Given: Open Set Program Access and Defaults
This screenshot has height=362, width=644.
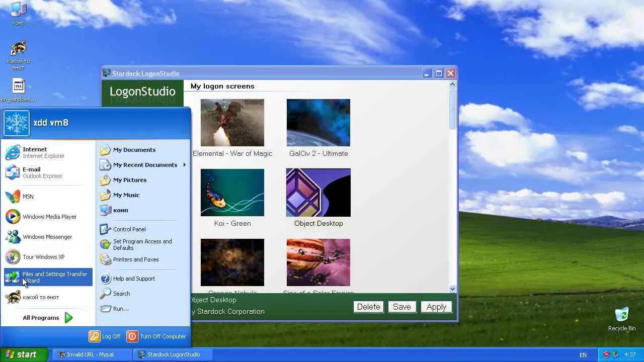Looking at the screenshot, I should (143, 244).
